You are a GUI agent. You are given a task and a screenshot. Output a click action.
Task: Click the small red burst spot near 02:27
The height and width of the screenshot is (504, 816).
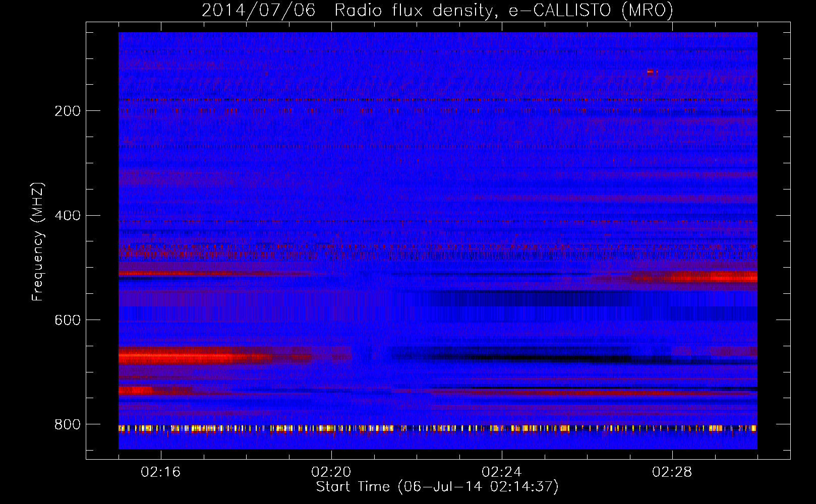pyautogui.click(x=652, y=72)
